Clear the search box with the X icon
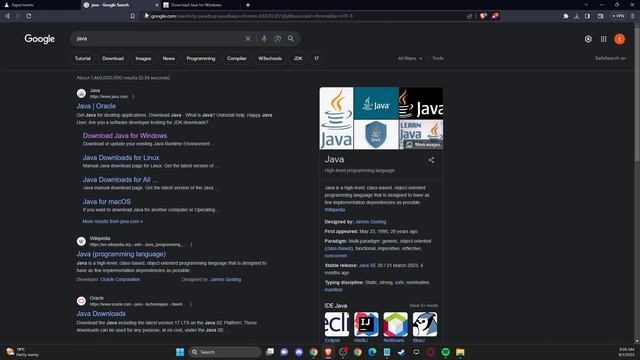This screenshot has height=360, width=640. click(x=248, y=39)
